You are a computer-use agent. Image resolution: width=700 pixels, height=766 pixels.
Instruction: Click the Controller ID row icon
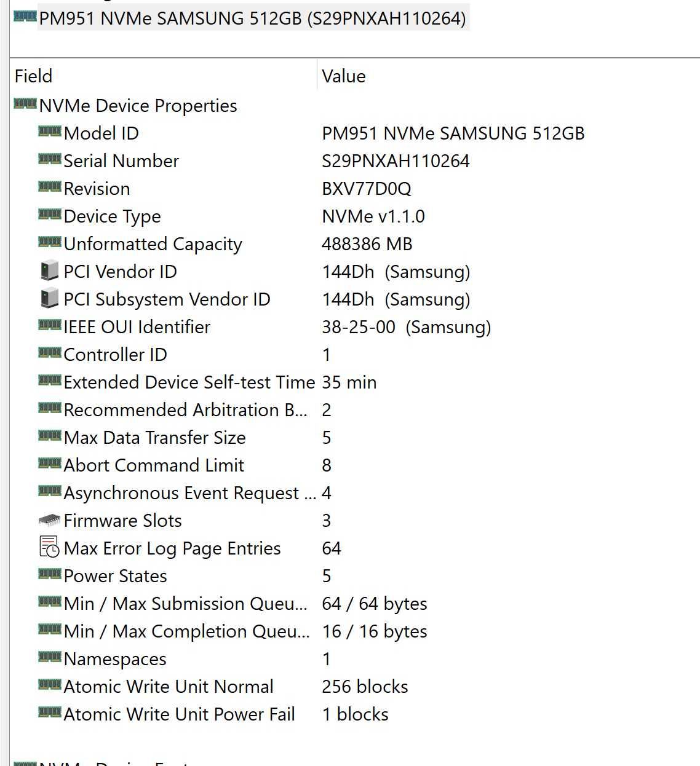pyautogui.click(x=50, y=353)
